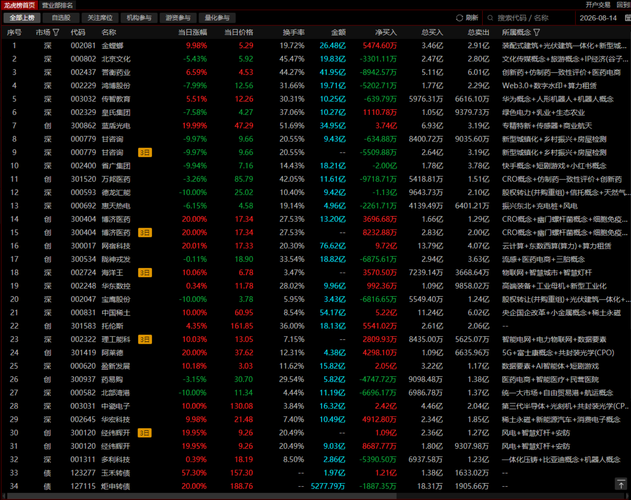Click the 名称 column header
The width and height of the screenshot is (631, 500).
coord(109,32)
